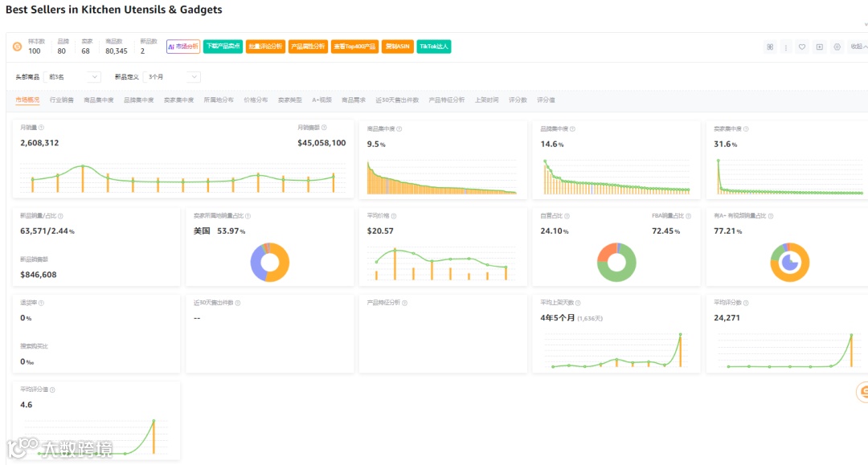Switch to the 品牌集中度 tab

(138, 100)
